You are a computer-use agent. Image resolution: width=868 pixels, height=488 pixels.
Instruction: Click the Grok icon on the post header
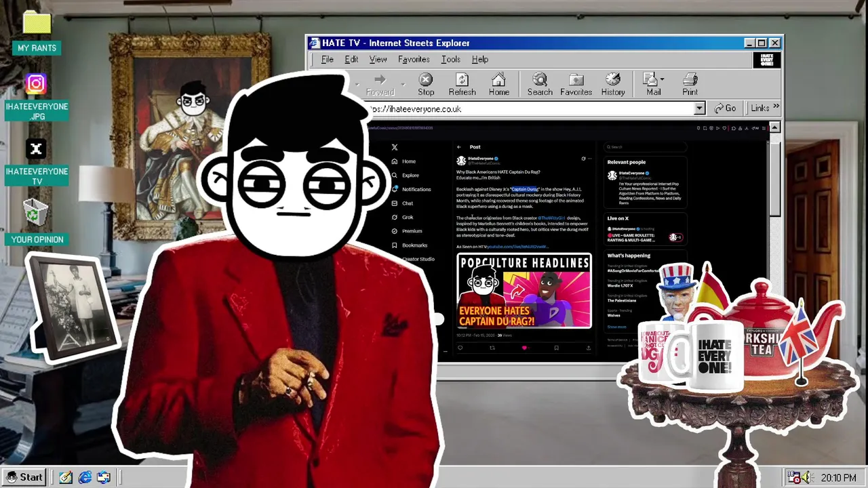tap(583, 159)
